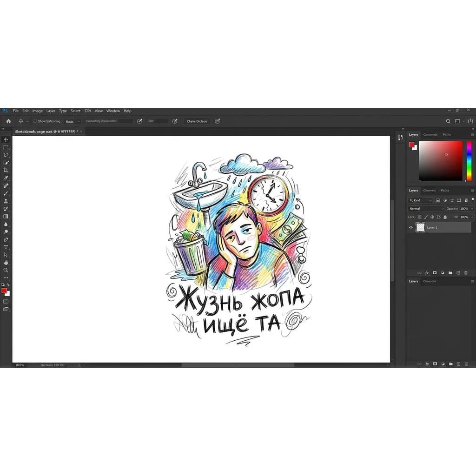Toggle the lock-all padlock in Layers panel

pyautogui.click(x=445, y=217)
